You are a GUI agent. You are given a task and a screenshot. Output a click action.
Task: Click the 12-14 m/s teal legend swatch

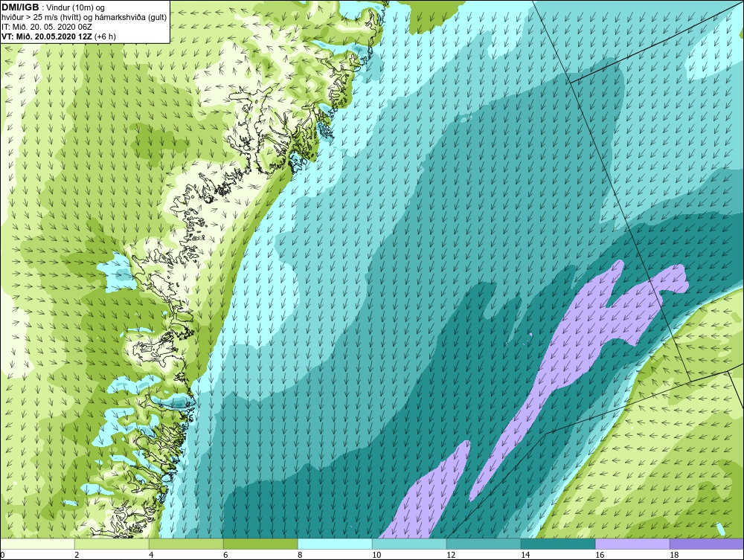click(x=484, y=544)
